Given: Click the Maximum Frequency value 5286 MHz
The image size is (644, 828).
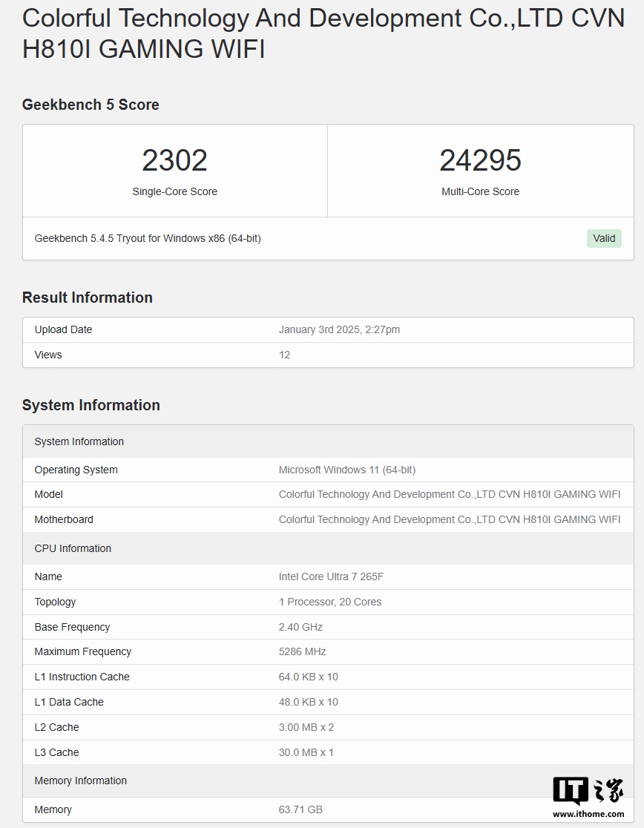Looking at the screenshot, I should point(302,651).
